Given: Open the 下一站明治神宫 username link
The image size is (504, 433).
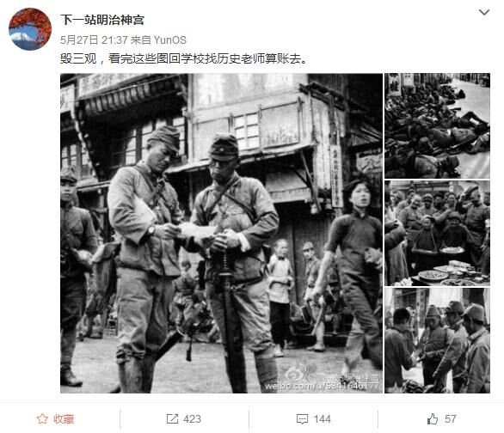Looking at the screenshot, I should tap(102, 20).
